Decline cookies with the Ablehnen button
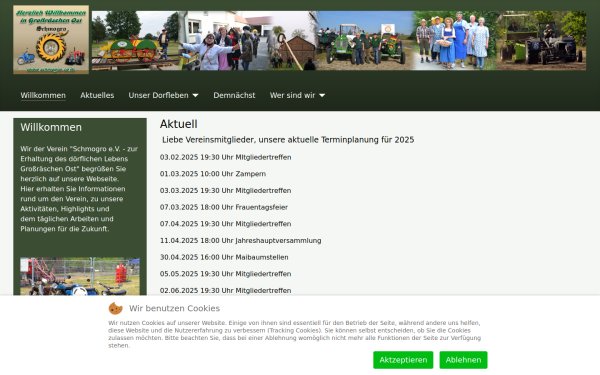 pos(463,360)
